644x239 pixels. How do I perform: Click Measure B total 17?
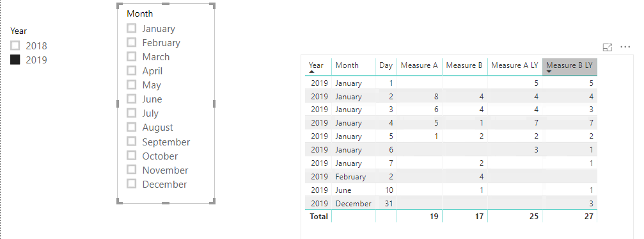(479, 217)
